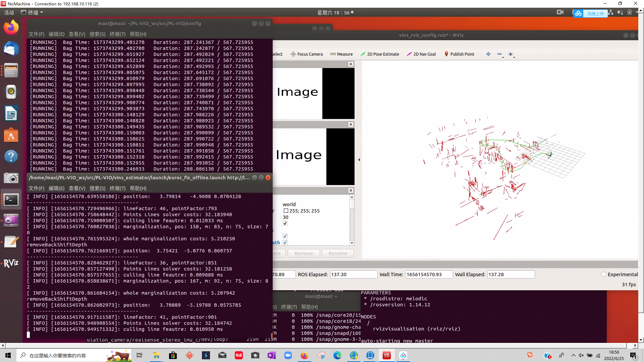Open the 终端(T) menu in top terminal

[x=117, y=34]
